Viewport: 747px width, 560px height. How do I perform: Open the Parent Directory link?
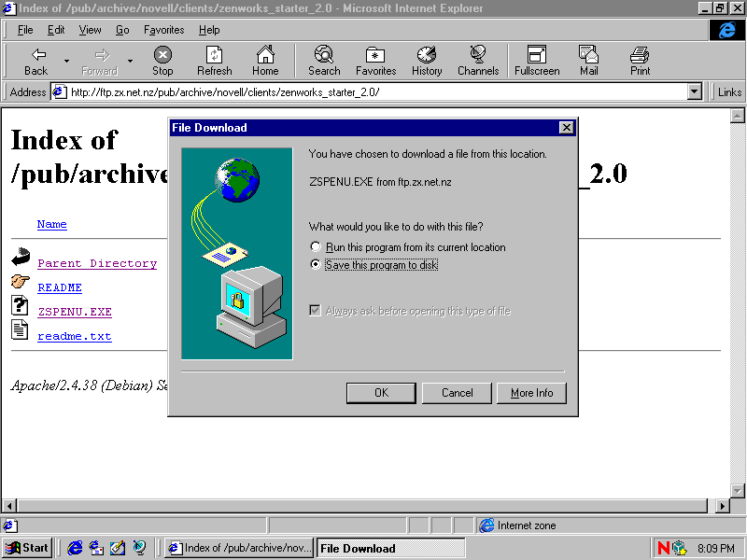(x=97, y=263)
